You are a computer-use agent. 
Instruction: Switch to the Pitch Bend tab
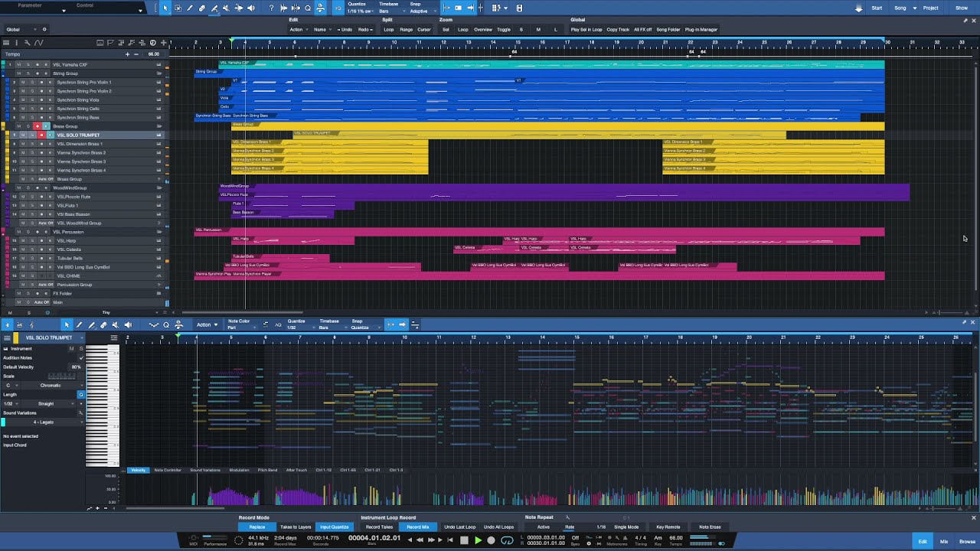[x=267, y=470]
